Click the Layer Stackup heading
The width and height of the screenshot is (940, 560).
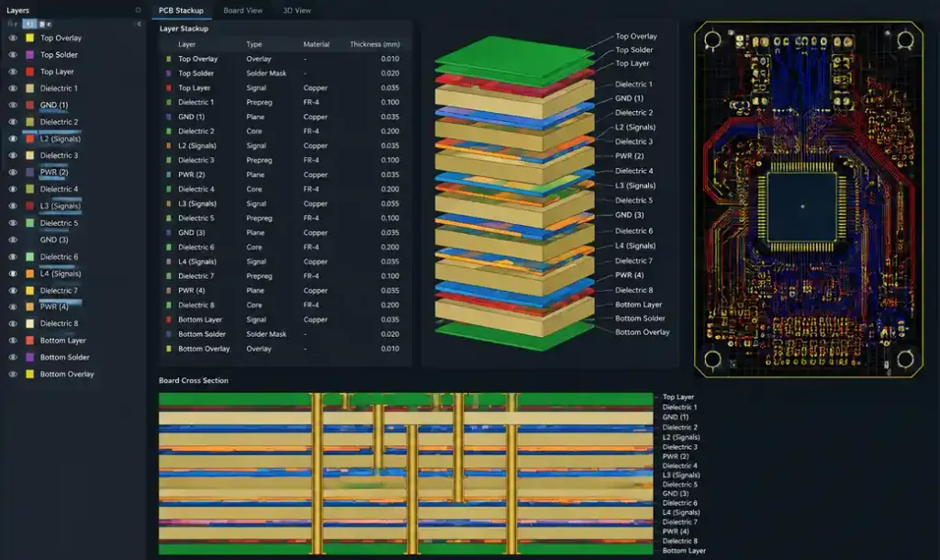(184, 28)
